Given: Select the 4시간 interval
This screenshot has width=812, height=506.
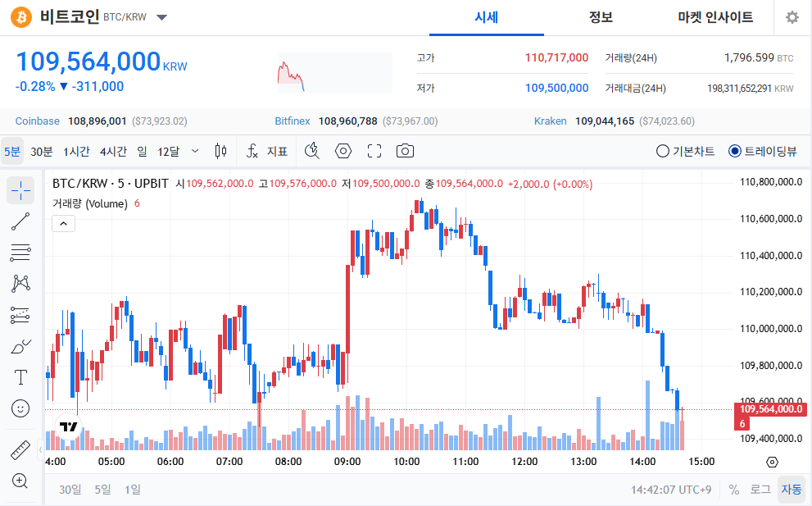Looking at the screenshot, I should pos(113,152).
